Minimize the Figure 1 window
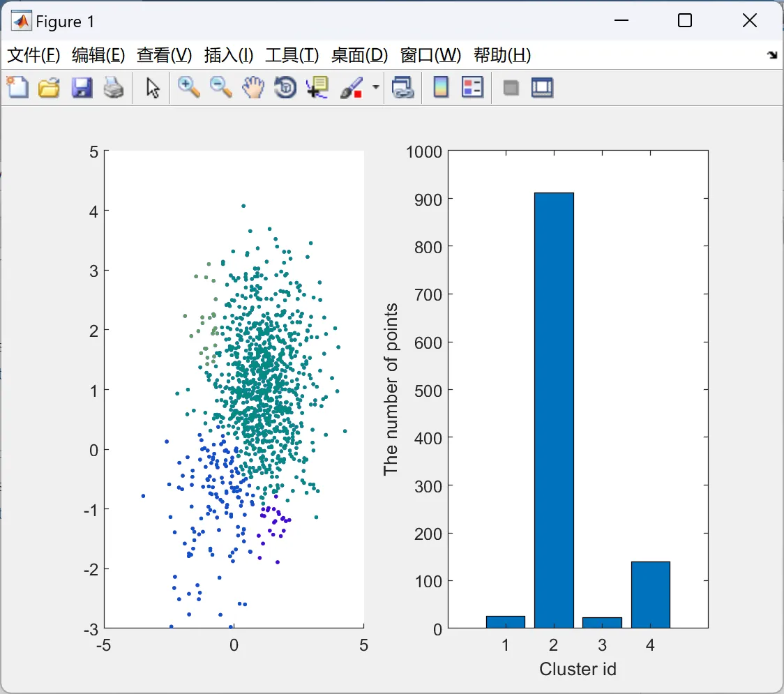The image size is (784, 694). click(x=621, y=20)
